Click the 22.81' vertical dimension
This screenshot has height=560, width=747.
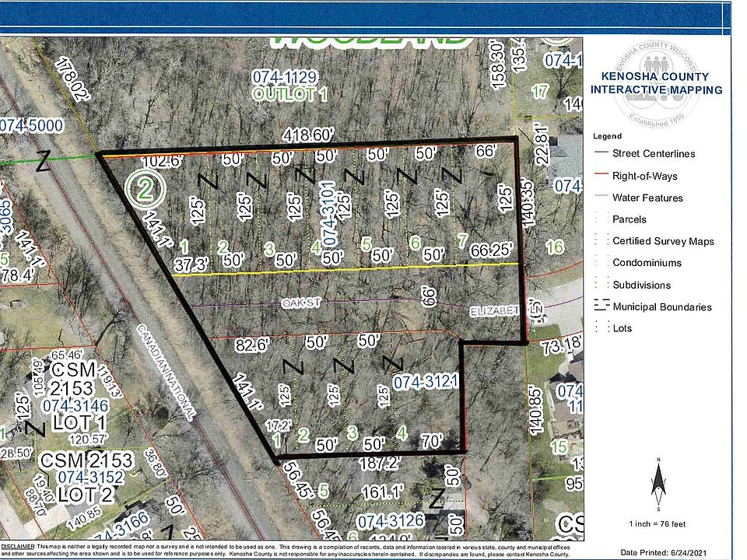point(542,145)
